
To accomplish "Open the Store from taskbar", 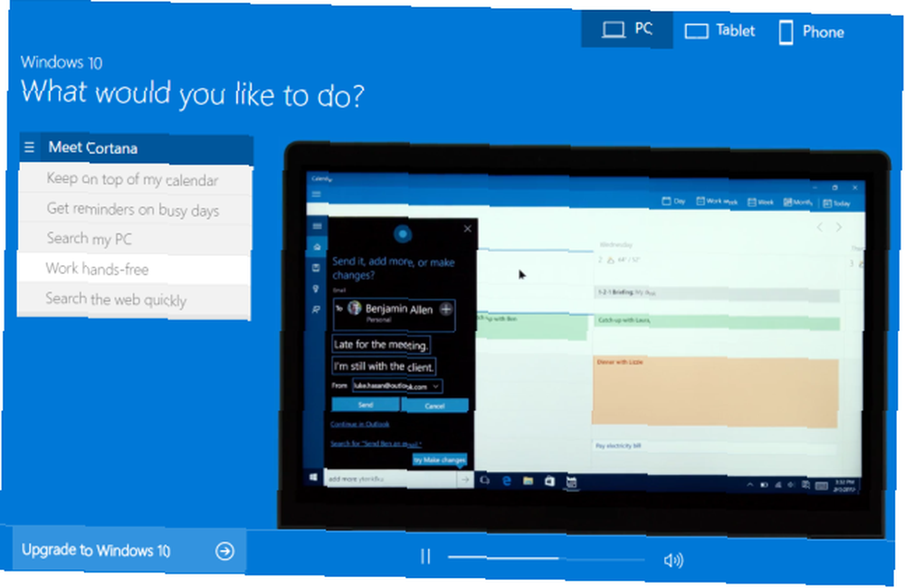I will [549, 481].
